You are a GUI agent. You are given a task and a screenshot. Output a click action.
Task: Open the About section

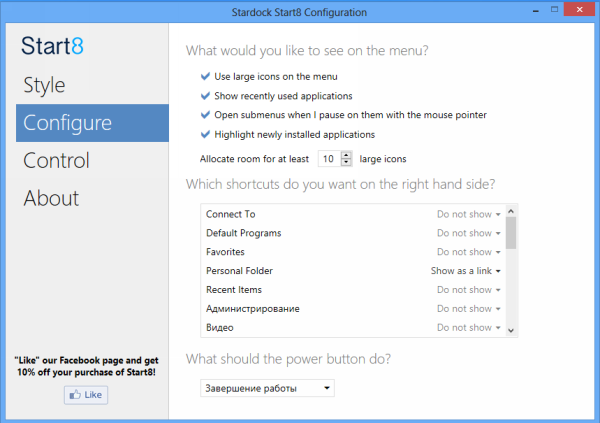click(51, 198)
